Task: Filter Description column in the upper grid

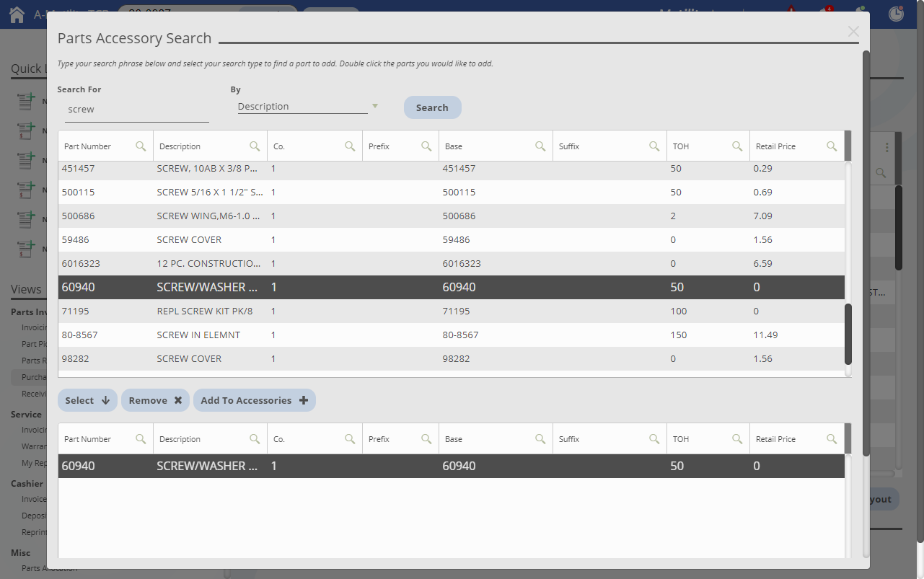Action: [x=255, y=146]
